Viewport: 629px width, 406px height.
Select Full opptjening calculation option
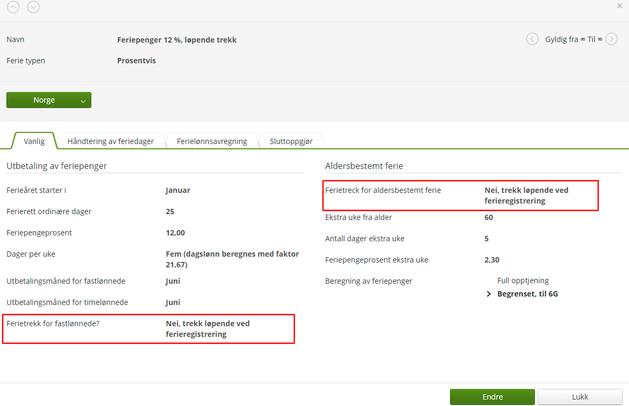point(523,280)
